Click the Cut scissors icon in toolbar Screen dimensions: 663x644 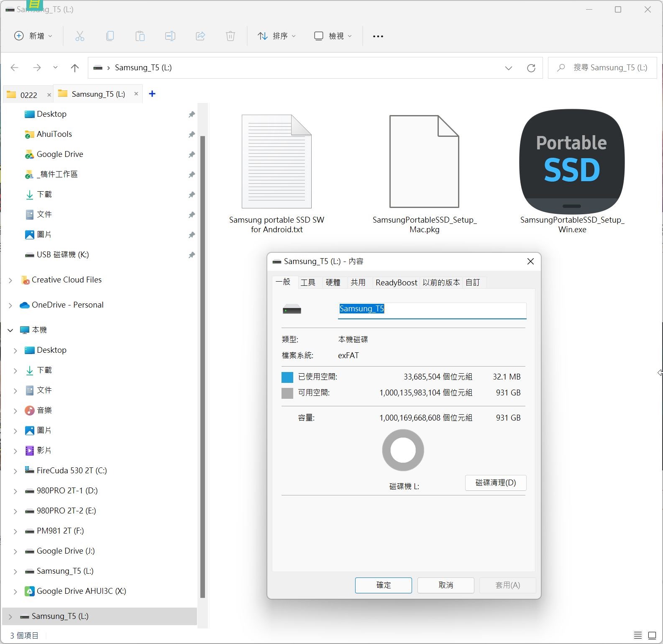click(79, 36)
